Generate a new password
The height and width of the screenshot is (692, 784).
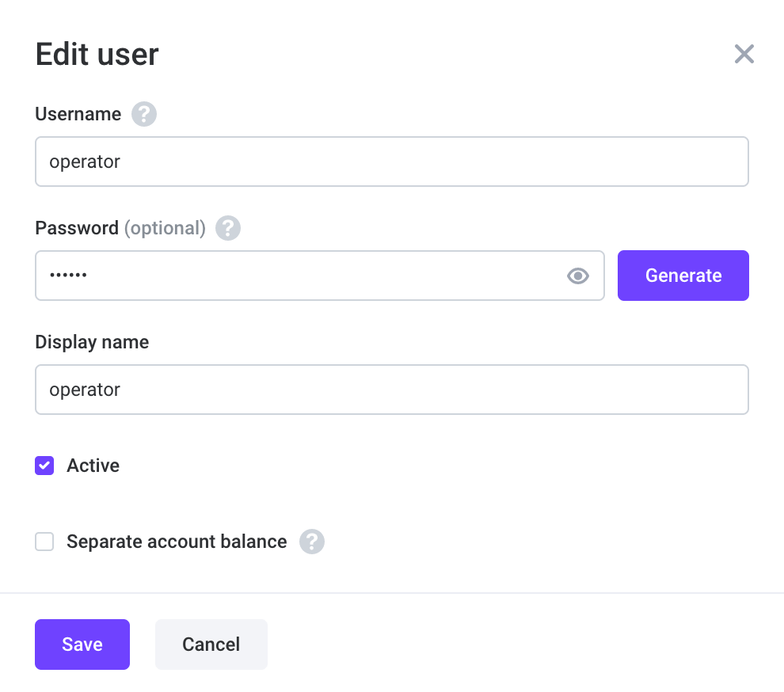683,276
